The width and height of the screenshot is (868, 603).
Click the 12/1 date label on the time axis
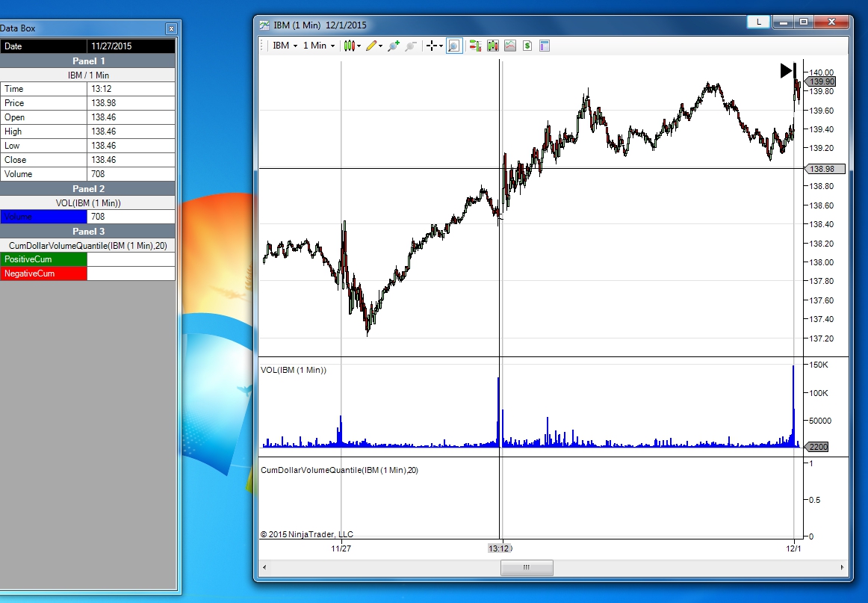tap(793, 548)
